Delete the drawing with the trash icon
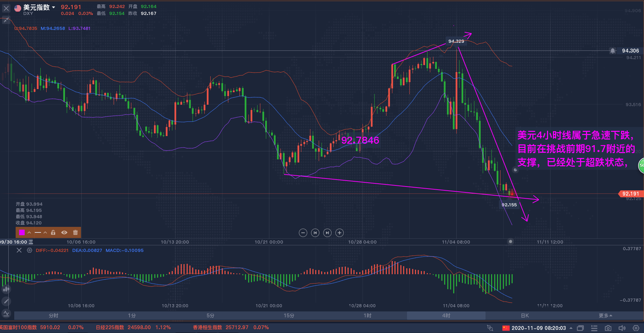The width and height of the screenshot is (644, 333). pos(75,232)
